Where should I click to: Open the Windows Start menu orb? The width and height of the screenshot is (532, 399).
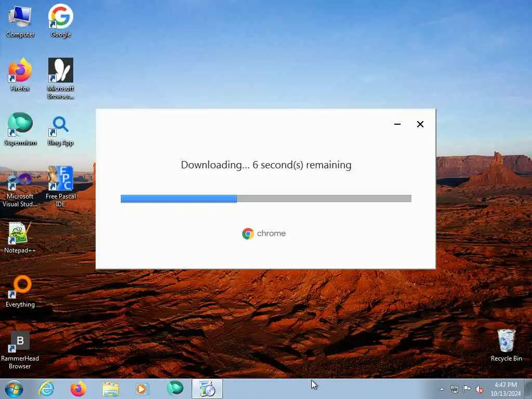point(14,389)
